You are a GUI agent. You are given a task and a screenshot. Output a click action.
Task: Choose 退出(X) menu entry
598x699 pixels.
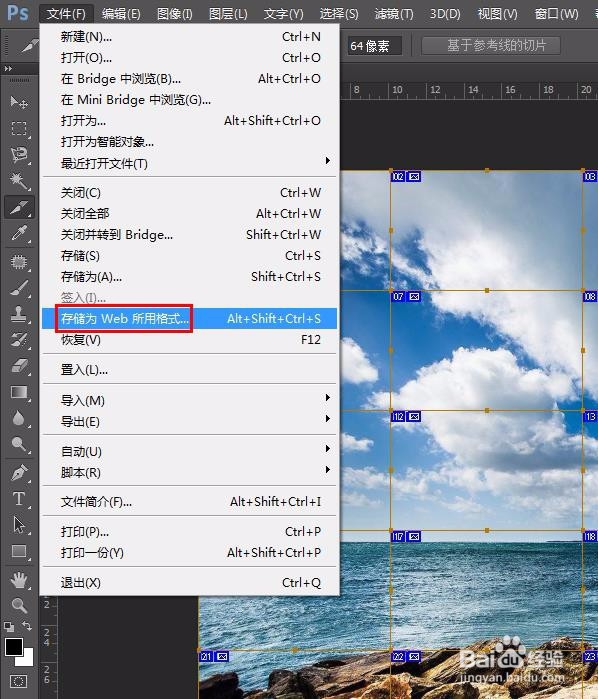coord(190,582)
